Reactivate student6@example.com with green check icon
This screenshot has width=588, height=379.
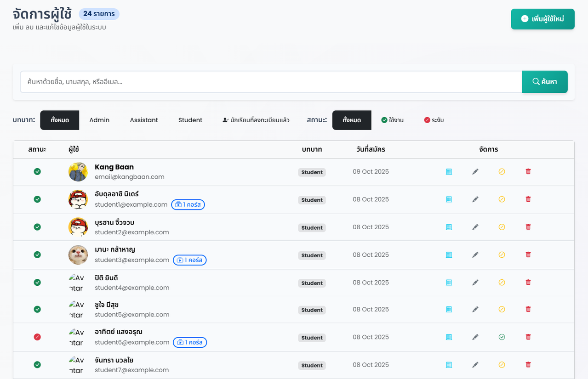(x=502, y=337)
